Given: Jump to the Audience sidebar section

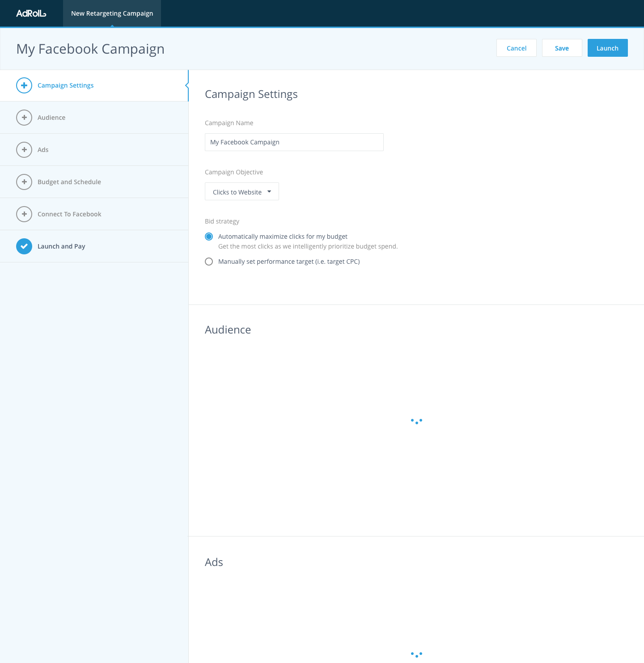Looking at the screenshot, I should click(x=51, y=118).
